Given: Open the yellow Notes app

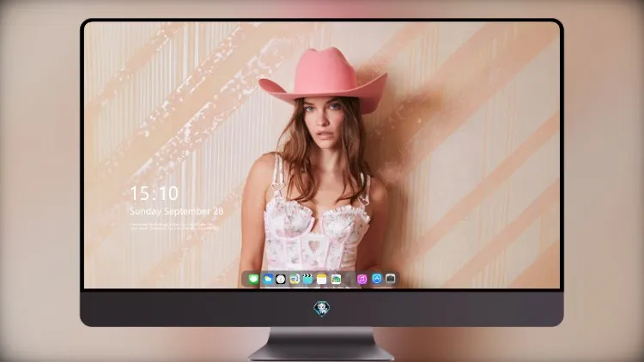Looking at the screenshot, I should pyautogui.click(x=322, y=280).
